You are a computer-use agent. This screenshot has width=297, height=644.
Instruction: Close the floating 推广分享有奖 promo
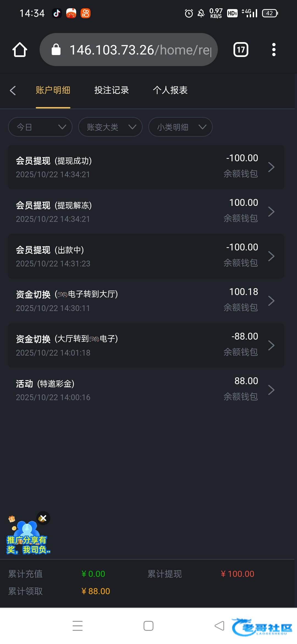(43, 519)
